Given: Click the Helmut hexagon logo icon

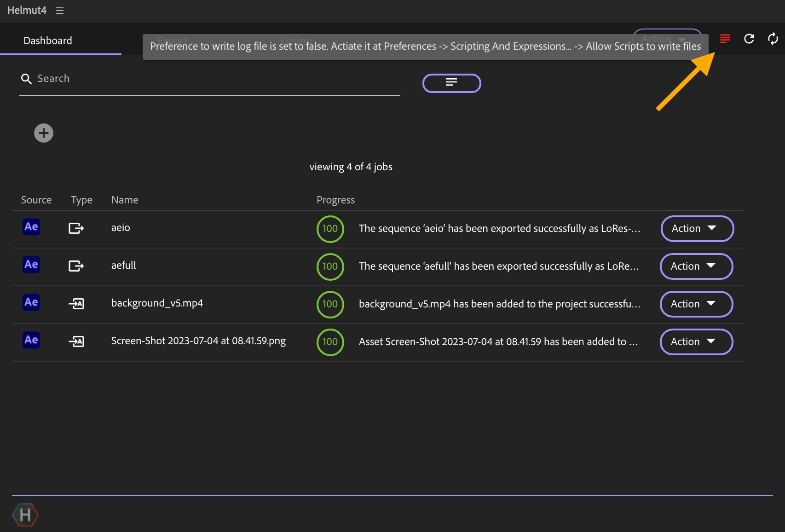Looking at the screenshot, I should [25, 515].
